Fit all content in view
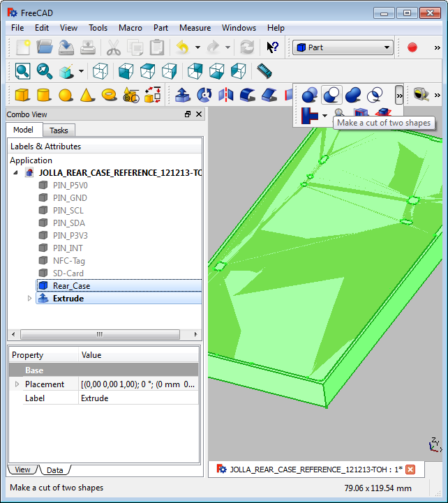Image resolution: width=448 pixels, height=503 pixels. [x=22, y=71]
